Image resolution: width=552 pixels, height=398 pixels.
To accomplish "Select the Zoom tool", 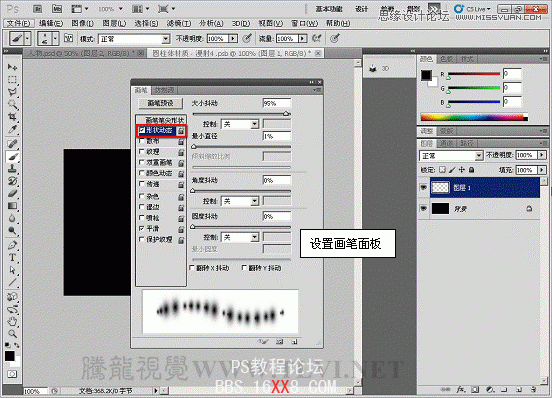I will [x=12, y=334].
